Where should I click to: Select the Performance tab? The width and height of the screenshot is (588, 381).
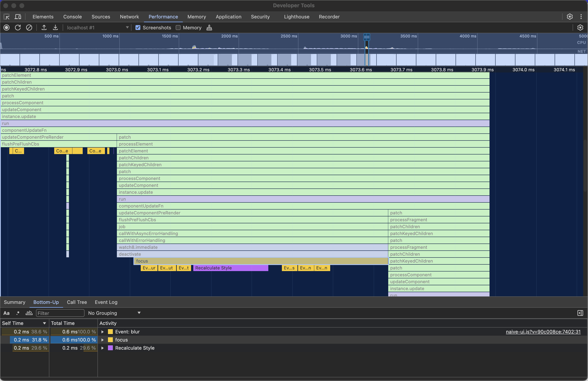pyautogui.click(x=163, y=17)
